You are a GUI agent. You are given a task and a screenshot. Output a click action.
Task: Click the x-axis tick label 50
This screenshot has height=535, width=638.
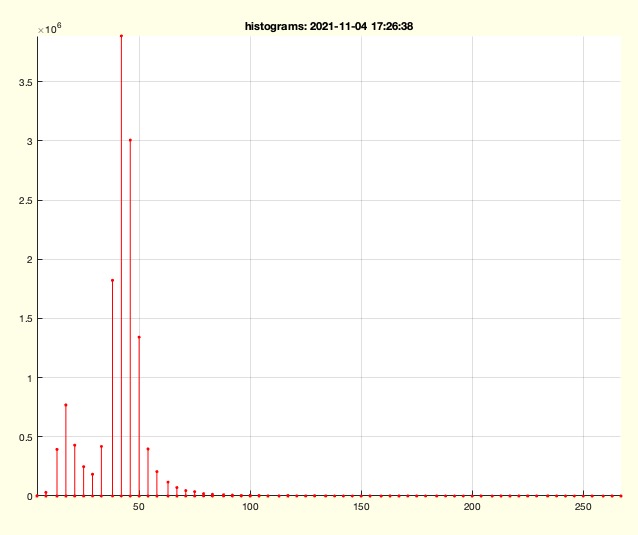coord(140,508)
